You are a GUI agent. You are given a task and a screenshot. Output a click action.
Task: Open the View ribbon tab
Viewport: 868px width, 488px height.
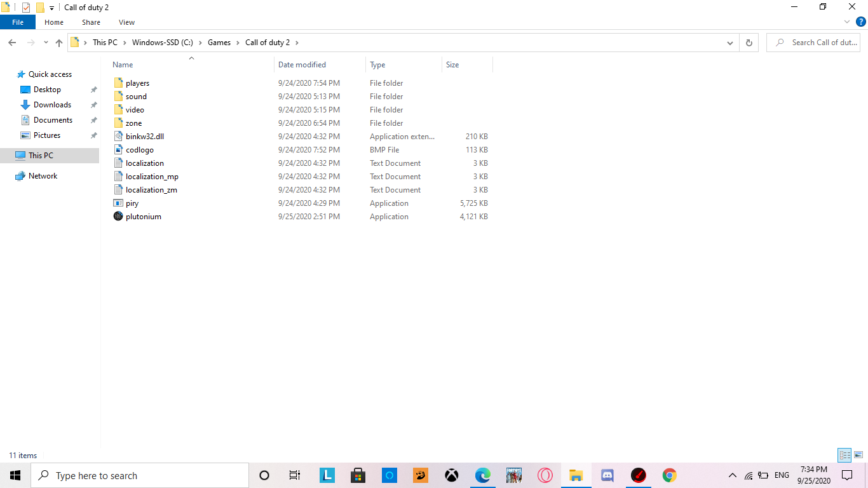click(127, 22)
